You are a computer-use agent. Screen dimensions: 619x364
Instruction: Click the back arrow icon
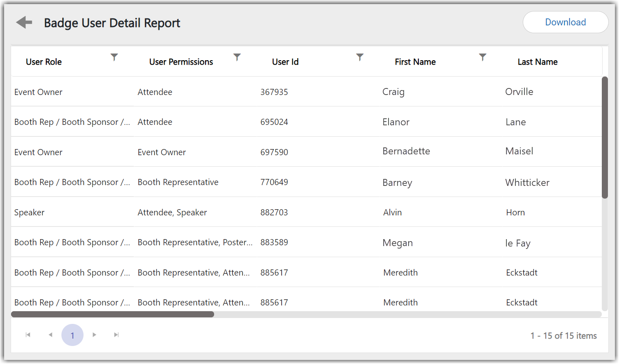[24, 23]
